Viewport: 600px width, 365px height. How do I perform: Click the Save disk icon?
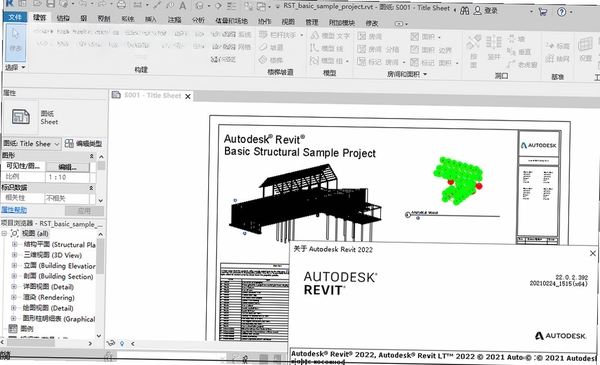51,4
